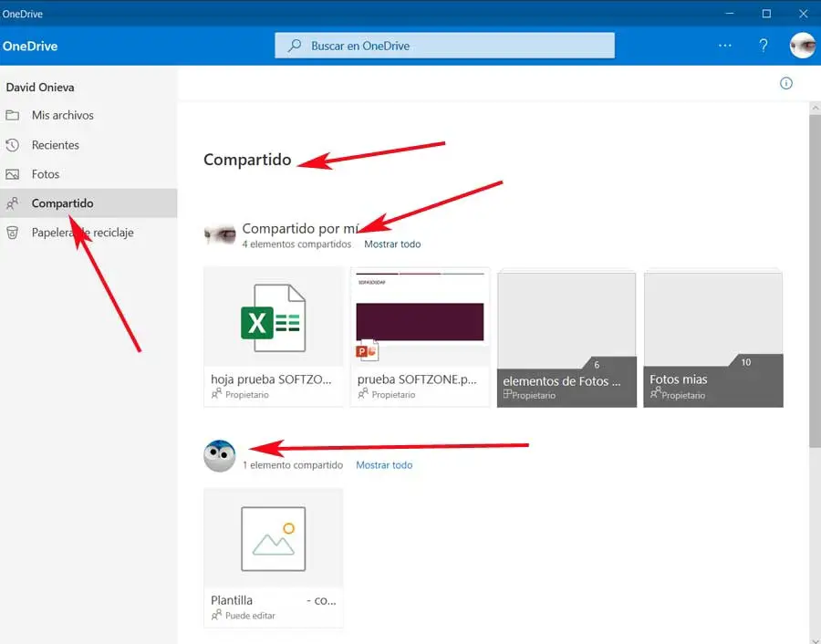
Task: Click sharing icon under prueba SOFTZONE.p...
Action: click(x=363, y=394)
